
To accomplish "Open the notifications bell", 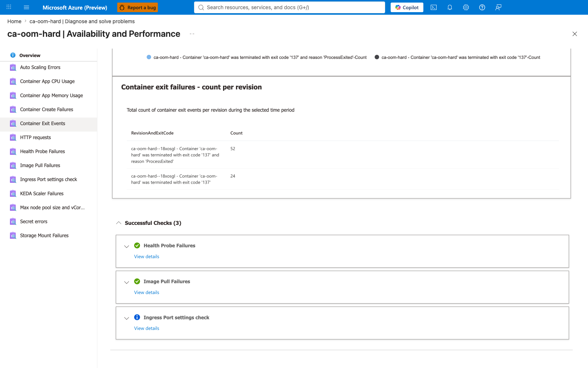I will pyautogui.click(x=450, y=7).
